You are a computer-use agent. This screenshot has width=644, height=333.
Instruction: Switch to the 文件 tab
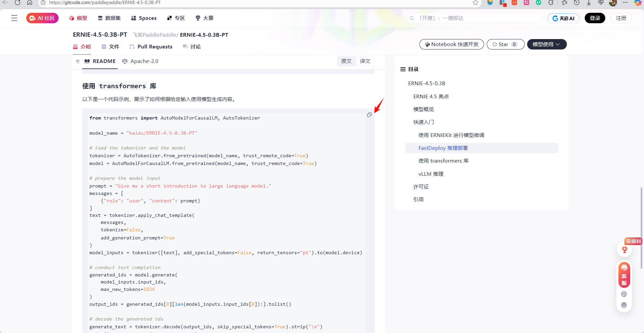click(110, 47)
